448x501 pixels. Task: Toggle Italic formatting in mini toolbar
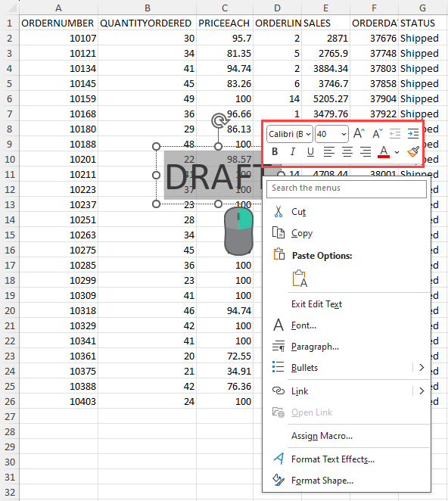[292, 151]
